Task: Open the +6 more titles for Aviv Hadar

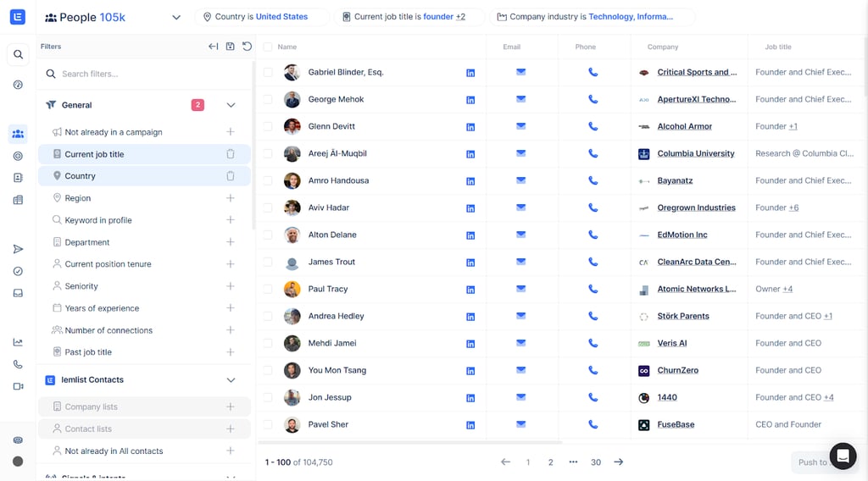Action: click(793, 207)
